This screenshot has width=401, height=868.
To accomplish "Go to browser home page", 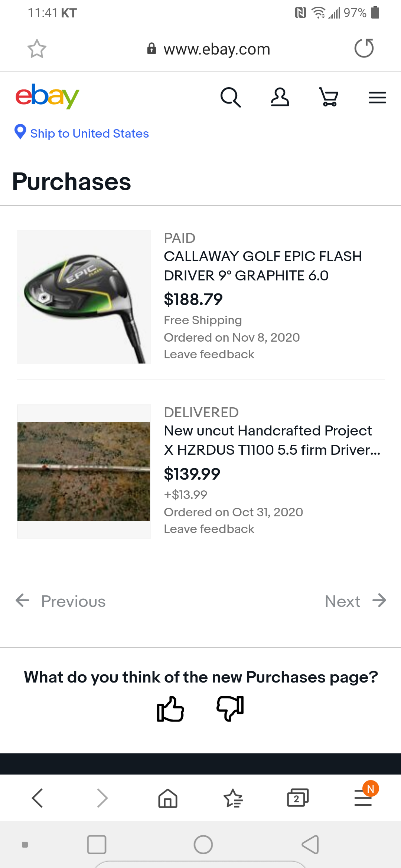I will (x=168, y=798).
